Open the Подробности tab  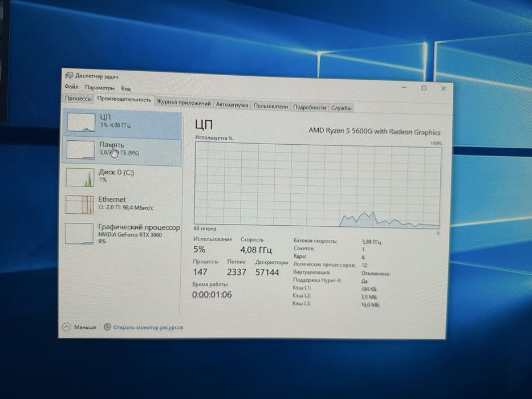click(310, 107)
